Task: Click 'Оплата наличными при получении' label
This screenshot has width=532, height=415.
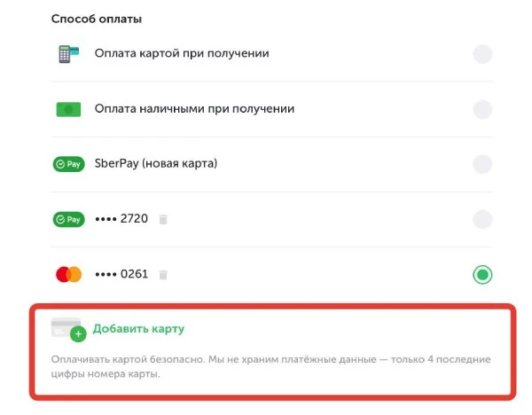Action: (194, 109)
